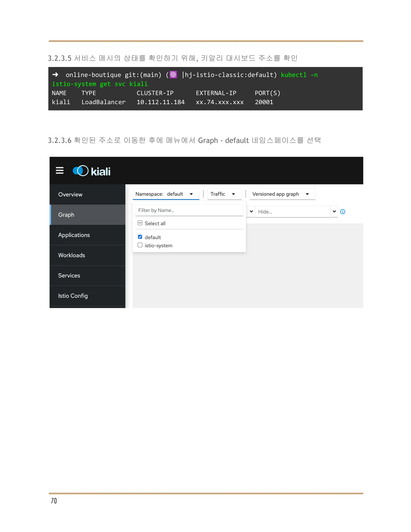Click the Hide... input field
This screenshot has width=411, height=532.
[x=293, y=212]
